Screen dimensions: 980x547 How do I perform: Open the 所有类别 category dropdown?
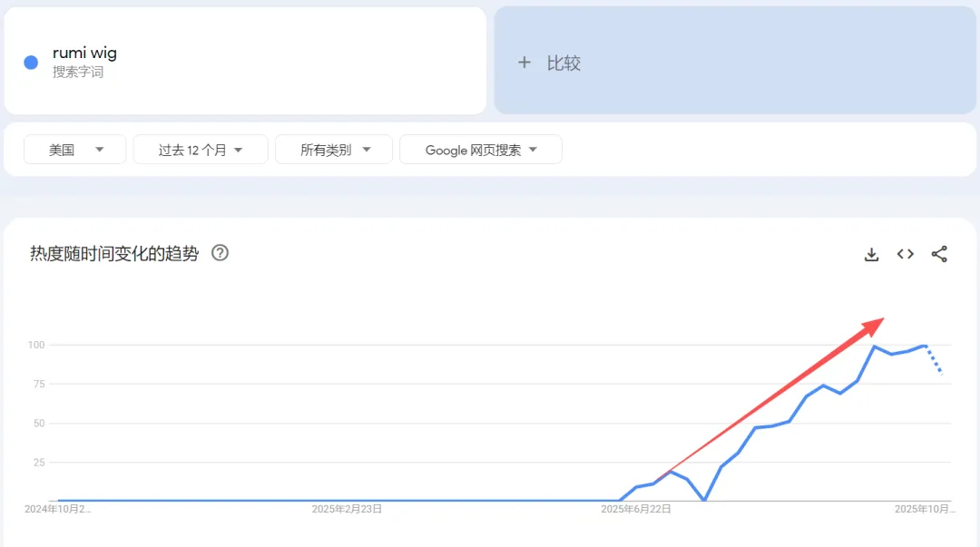point(333,149)
